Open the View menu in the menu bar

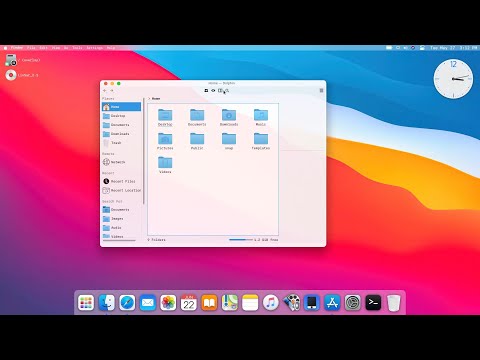pyautogui.click(x=56, y=48)
